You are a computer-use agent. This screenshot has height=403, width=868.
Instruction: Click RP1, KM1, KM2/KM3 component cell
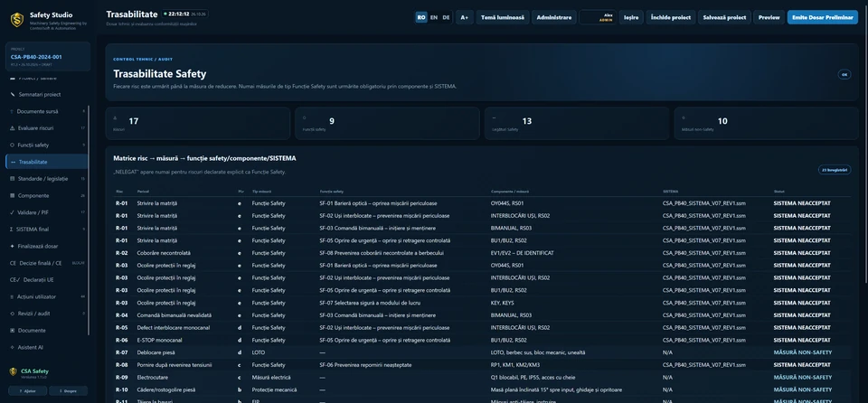[515, 365]
